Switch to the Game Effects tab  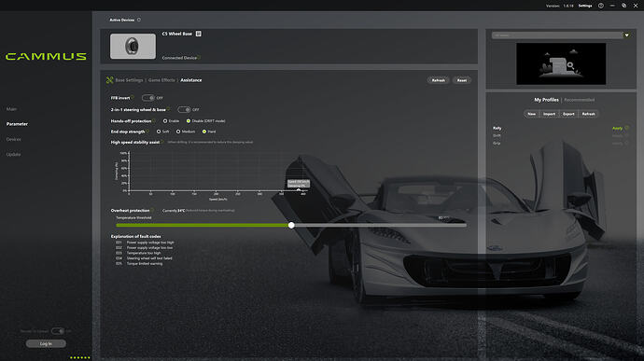(161, 80)
